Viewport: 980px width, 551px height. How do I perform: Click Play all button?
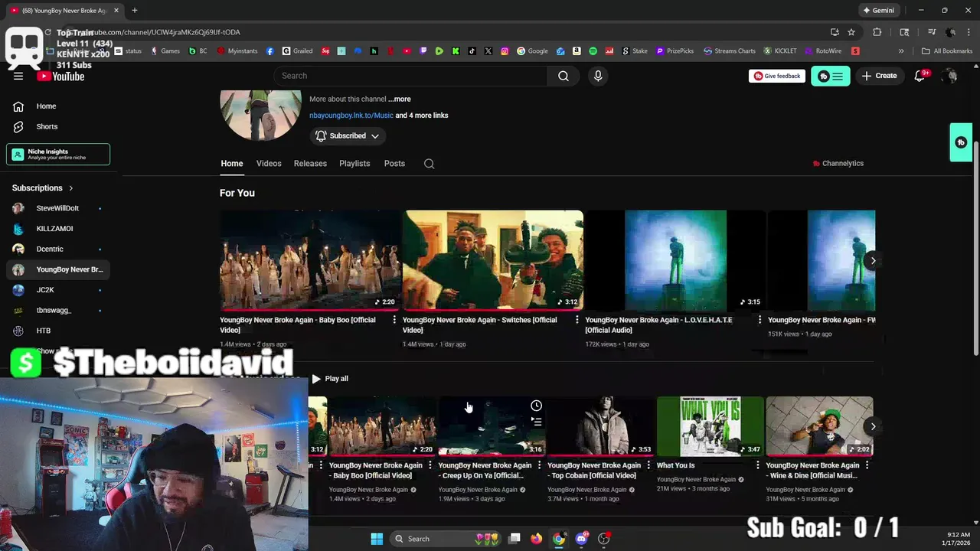[329, 379]
